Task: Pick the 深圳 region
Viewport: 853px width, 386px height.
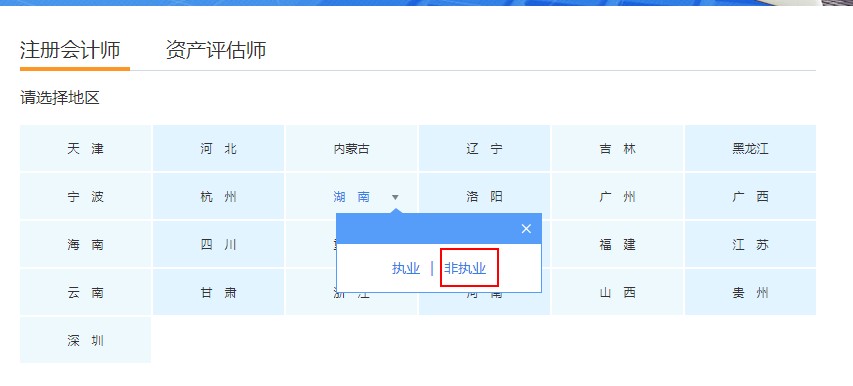Action: [85, 340]
